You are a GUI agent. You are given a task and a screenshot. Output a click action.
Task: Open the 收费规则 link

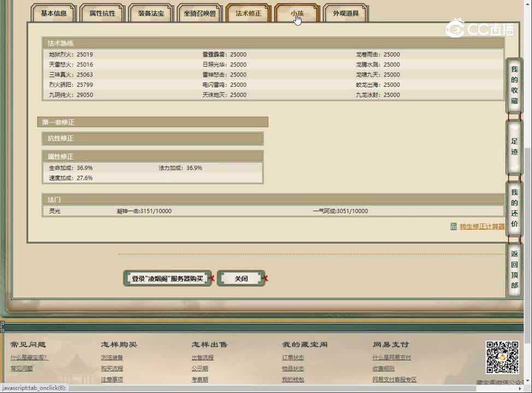point(383,368)
